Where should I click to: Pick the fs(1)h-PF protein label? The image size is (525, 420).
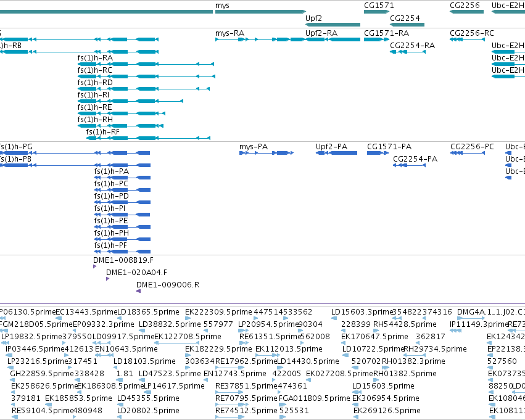point(111,246)
